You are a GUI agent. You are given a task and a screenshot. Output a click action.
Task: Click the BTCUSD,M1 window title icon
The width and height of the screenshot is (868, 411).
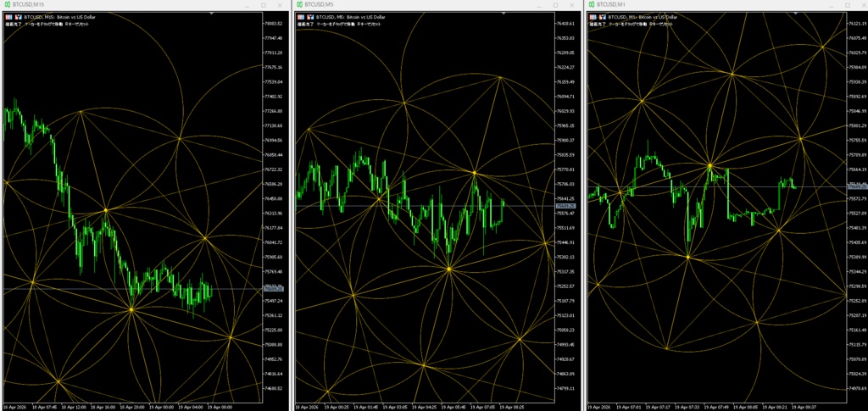593,4
